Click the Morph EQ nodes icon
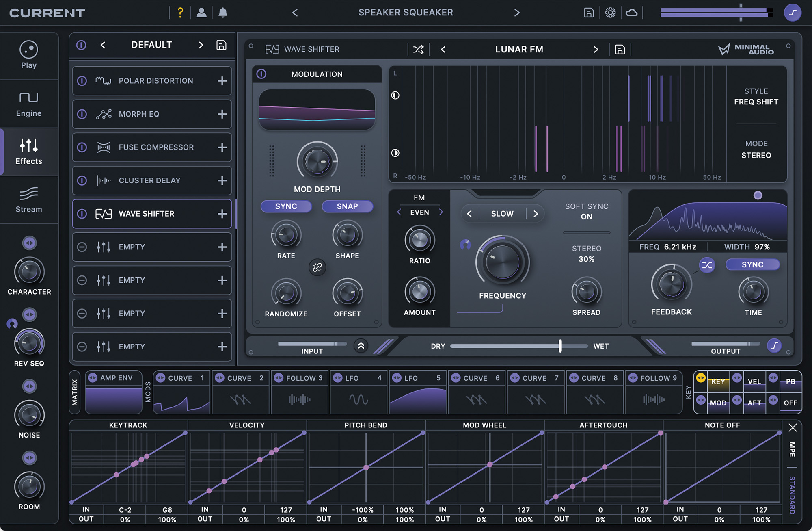This screenshot has height=531, width=812. coord(104,114)
